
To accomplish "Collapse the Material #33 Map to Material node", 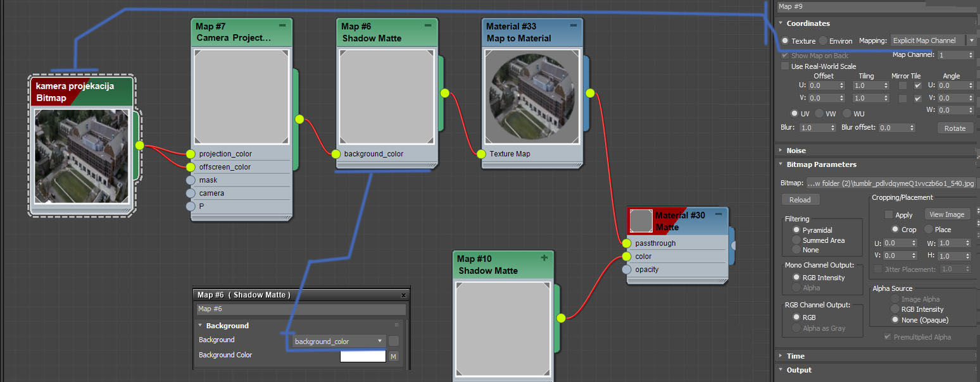I will point(574,26).
